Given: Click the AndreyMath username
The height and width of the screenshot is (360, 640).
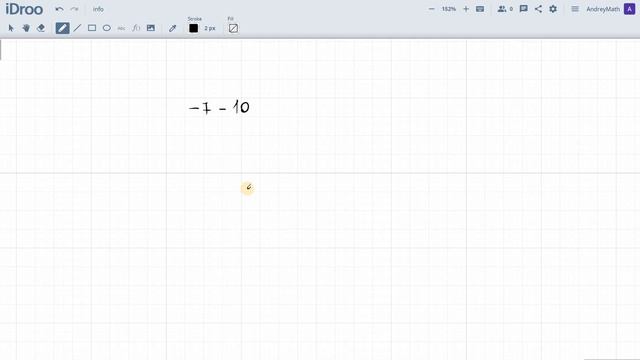Looking at the screenshot, I should [603, 9].
